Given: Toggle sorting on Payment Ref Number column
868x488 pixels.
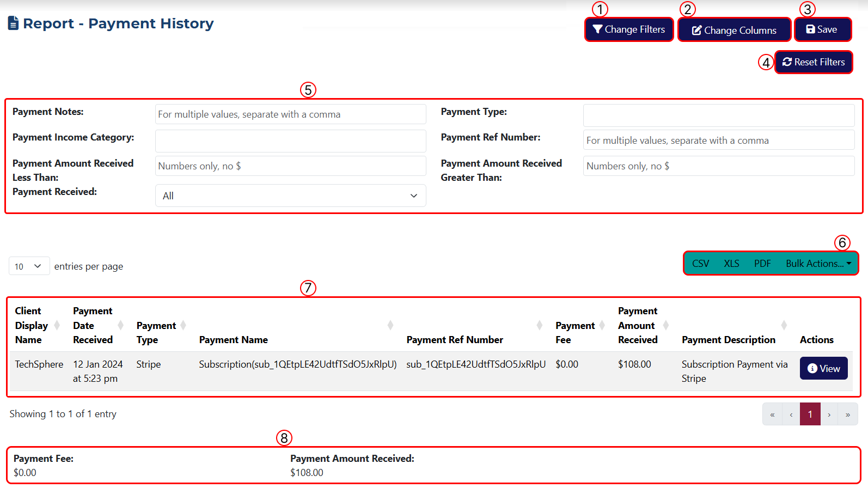Looking at the screenshot, I should pyautogui.click(x=540, y=325).
